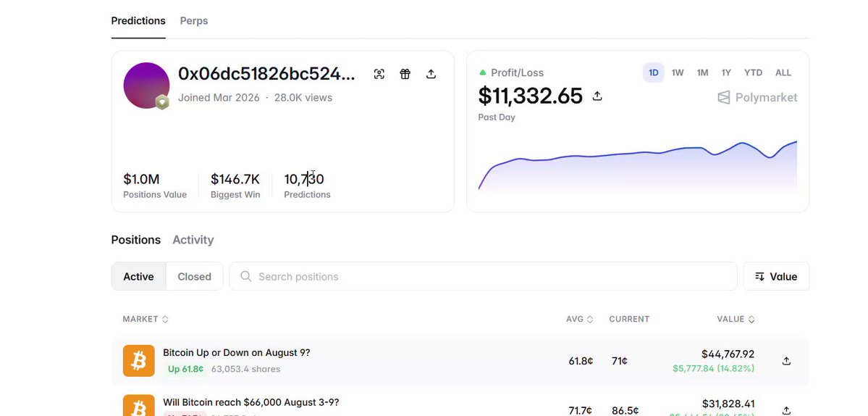Screen dimensions: 868x416
Task: Sort table by MARKET column
Action: point(146,319)
